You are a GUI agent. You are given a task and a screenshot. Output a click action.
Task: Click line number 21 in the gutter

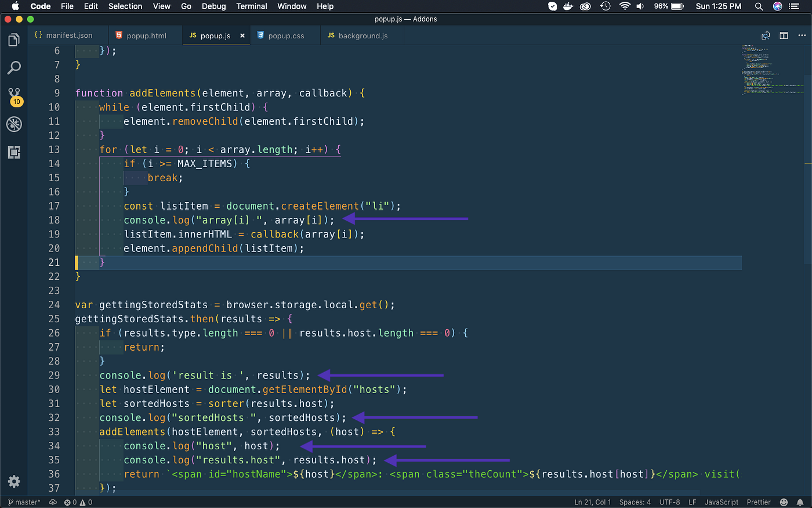54,262
